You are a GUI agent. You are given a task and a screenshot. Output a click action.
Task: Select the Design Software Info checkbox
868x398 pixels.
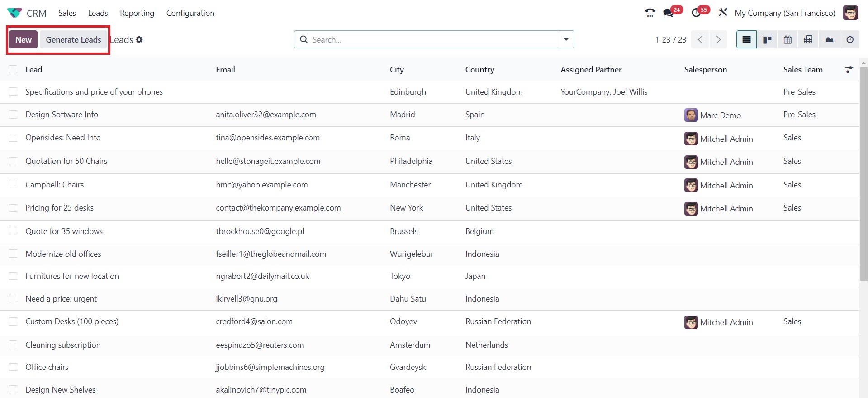point(13,115)
